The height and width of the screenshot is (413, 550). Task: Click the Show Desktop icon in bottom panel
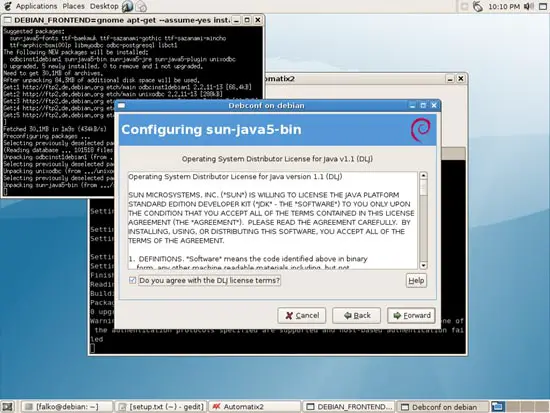(8, 407)
